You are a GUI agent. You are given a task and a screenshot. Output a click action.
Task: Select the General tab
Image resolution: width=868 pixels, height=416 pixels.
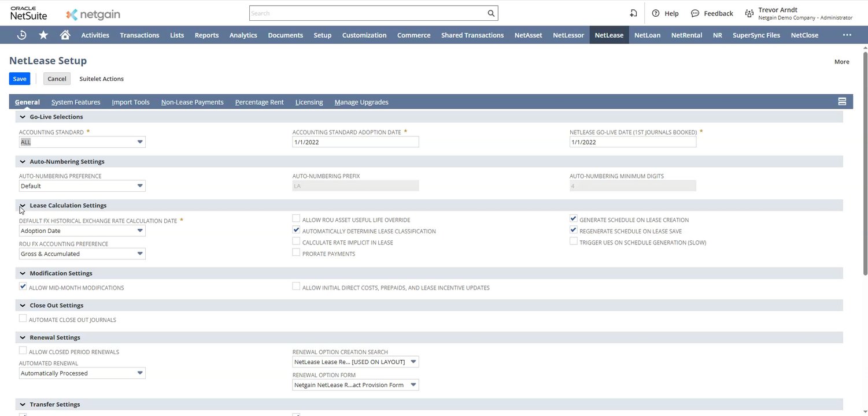click(27, 102)
